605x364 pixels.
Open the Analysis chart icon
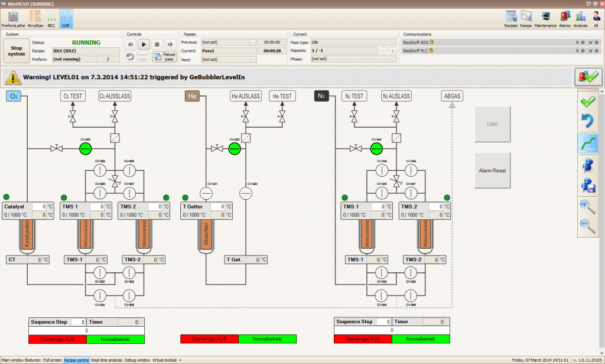pyautogui.click(x=580, y=17)
